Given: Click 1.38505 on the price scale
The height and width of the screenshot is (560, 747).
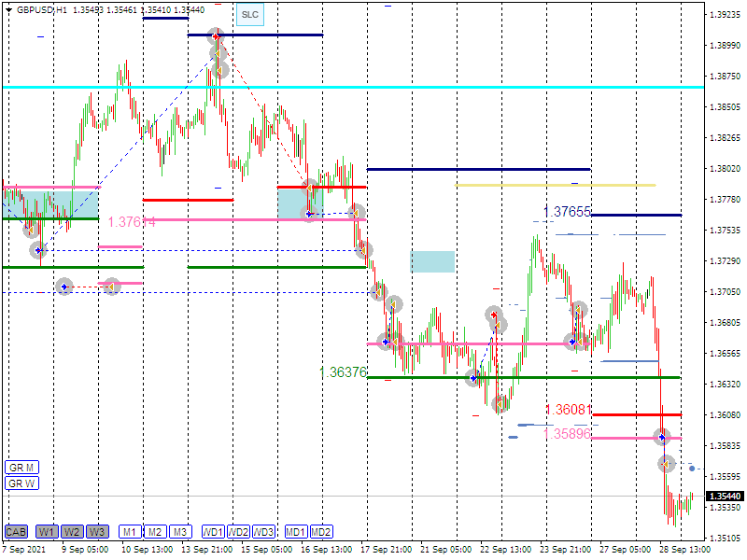Looking at the screenshot, I should coord(726,107).
